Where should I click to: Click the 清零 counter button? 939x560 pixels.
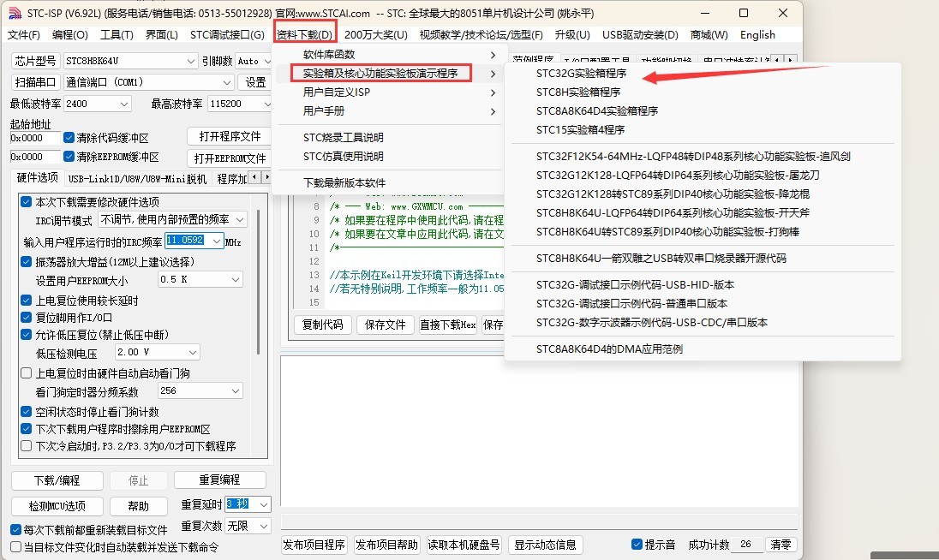(781, 545)
